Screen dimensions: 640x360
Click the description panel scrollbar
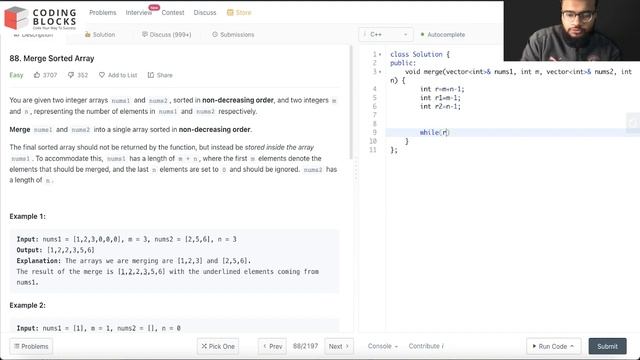[351, 102]
